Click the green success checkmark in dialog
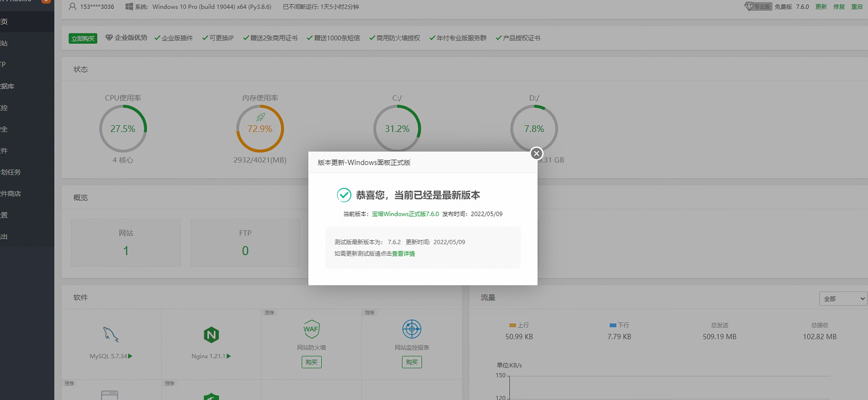This screenshot has width=868, height=400. [344, 195]
